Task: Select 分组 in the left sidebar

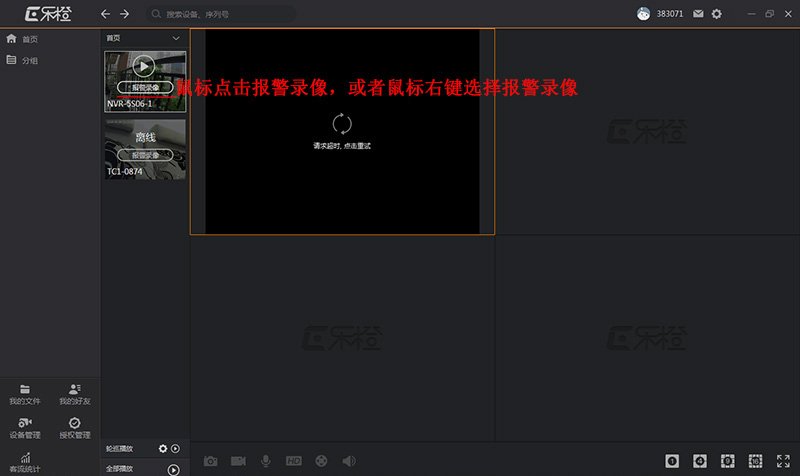Action: pyautogui.click(x=30, y=60)
